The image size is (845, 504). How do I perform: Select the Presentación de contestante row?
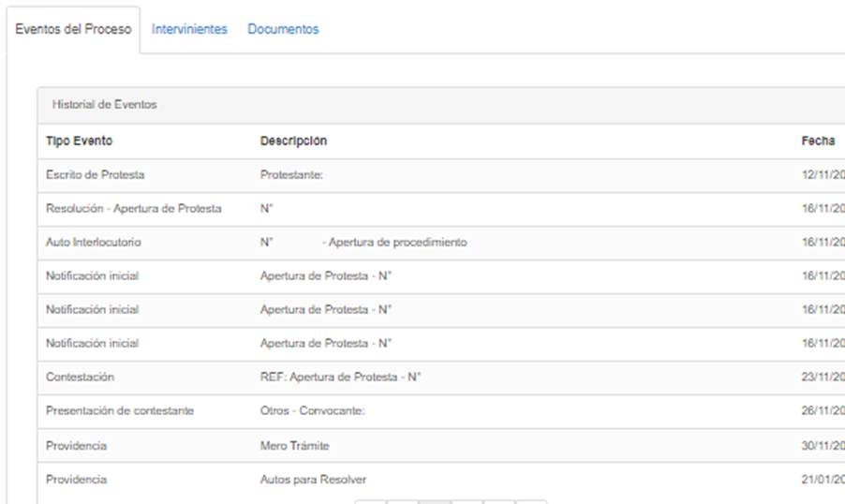120,411
